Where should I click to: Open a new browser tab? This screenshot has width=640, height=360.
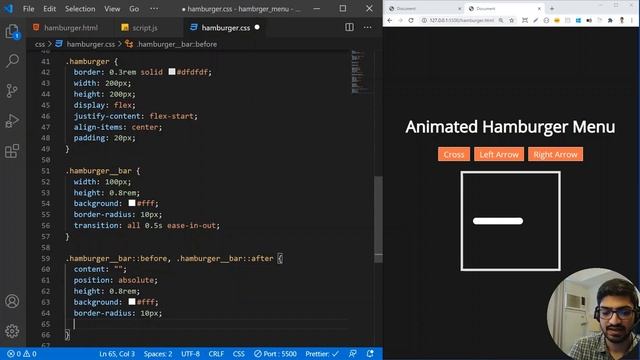[552, 8]
